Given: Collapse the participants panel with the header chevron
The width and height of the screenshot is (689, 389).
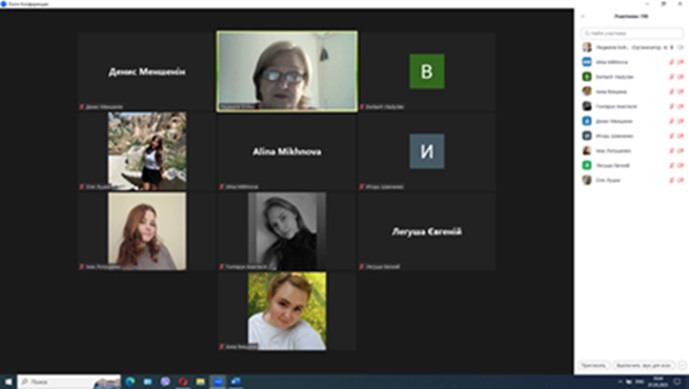Looking at the screenshot, I should coord(583,16).
